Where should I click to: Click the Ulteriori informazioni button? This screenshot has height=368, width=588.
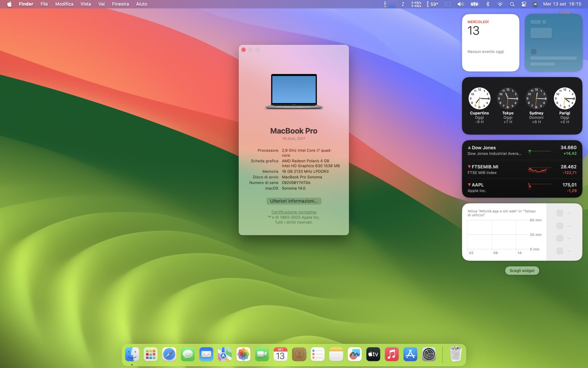tap(294, 201)
